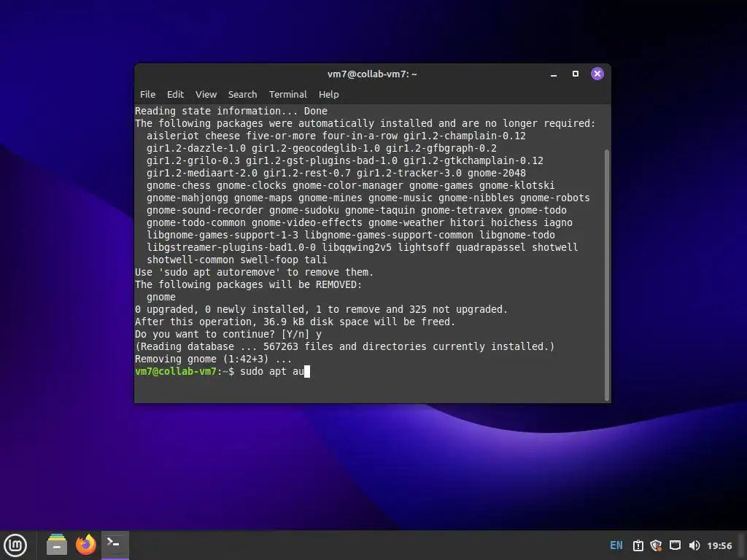Image resolution: width=747 pixels, height=560 pixels.
Task: Click the text 'Removing gnome (1:42+3) ...'
Action: click(x=213, y=359)
